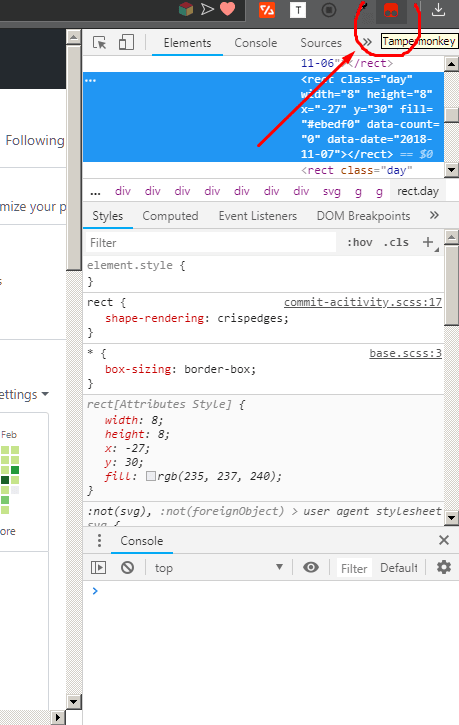
Task: Click the orange slash extension icon
Action: tap(267, 10)
